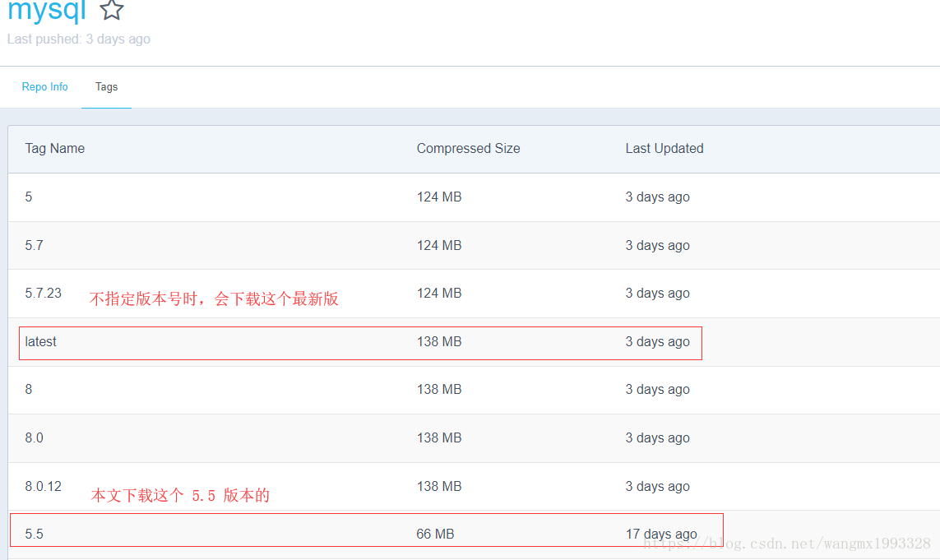Click the 3 days ago cell for tag 5
Viewport: 940px width, 560px height.
(658, 197)
